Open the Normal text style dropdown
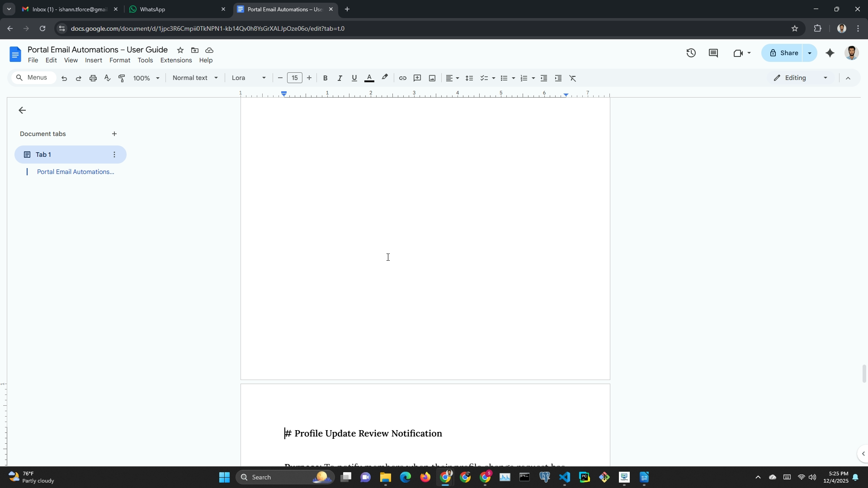The width and height of the screenshot is (868, 488). coord(195,78)
